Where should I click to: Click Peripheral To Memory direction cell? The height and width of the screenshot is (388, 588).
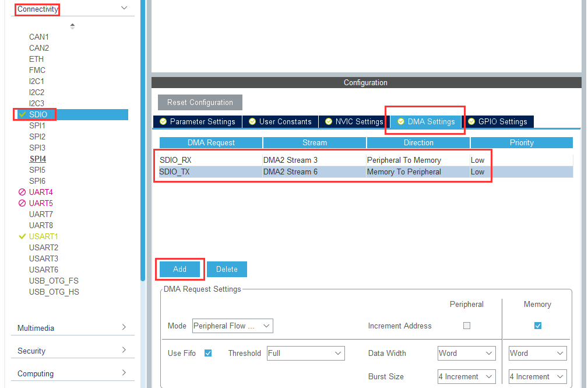(x=418, y=160)
